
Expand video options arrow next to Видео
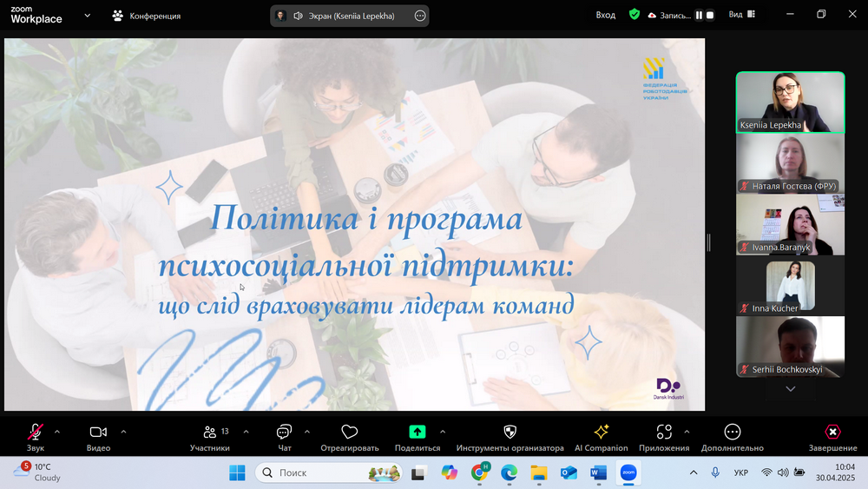[123, 431]
